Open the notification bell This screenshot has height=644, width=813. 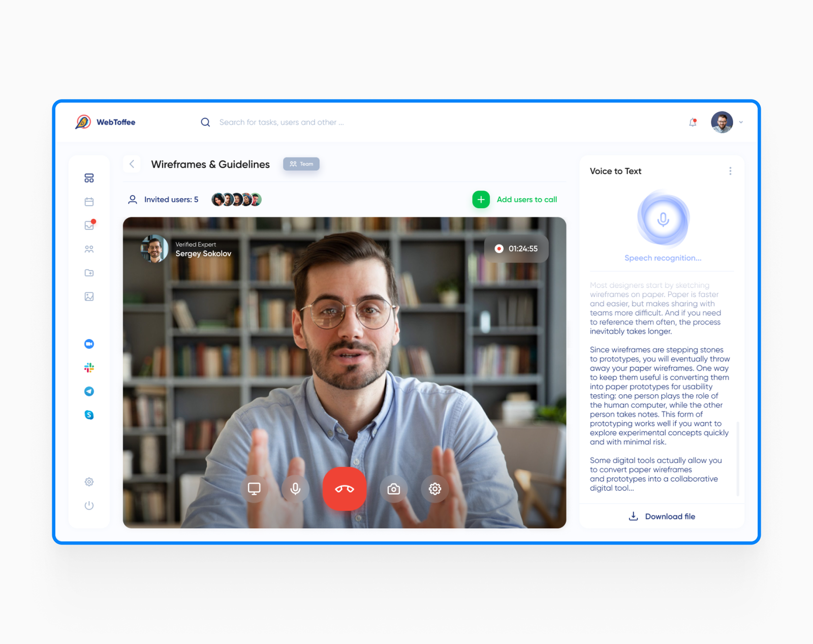point(692,122)
